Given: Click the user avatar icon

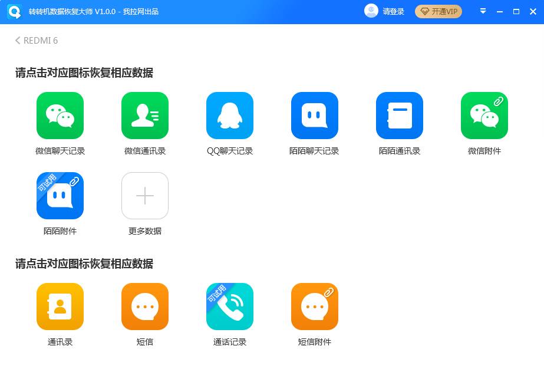Looking at the screenshot, I should tap(371, 11).
